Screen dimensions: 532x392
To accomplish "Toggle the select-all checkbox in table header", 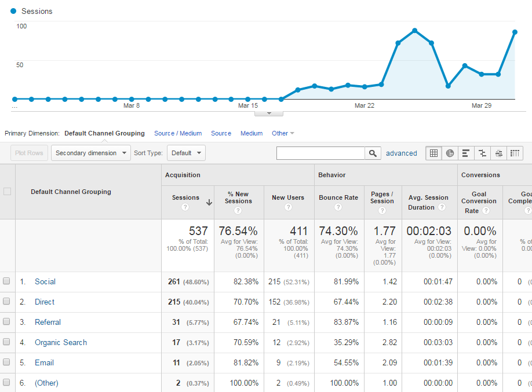I will point(7,192).
